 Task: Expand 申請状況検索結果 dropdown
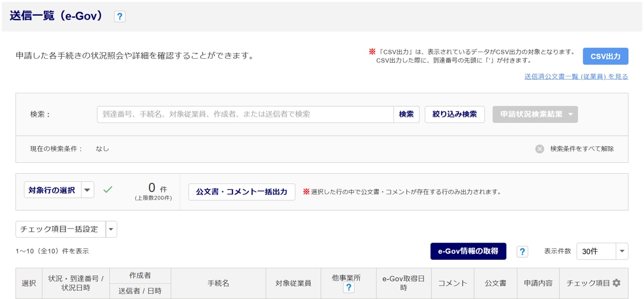[x=535, y=114]
